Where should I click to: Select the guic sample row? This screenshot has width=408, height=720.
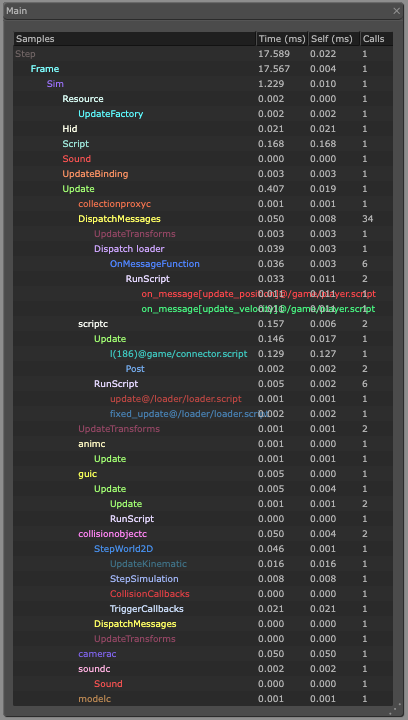pyautogui.click(x=203, y=474)
